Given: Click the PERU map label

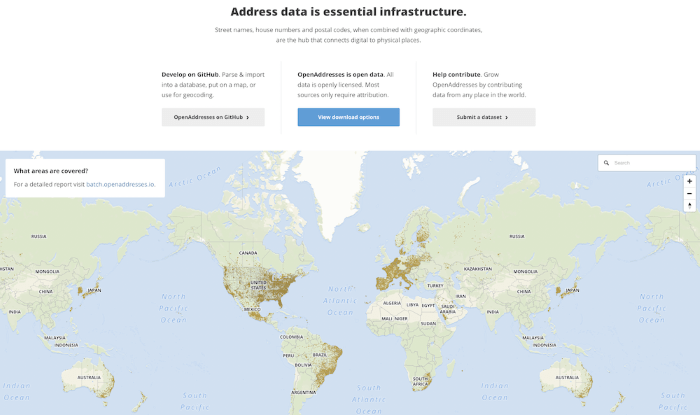Looking at the screenshot, I should 288,356.
